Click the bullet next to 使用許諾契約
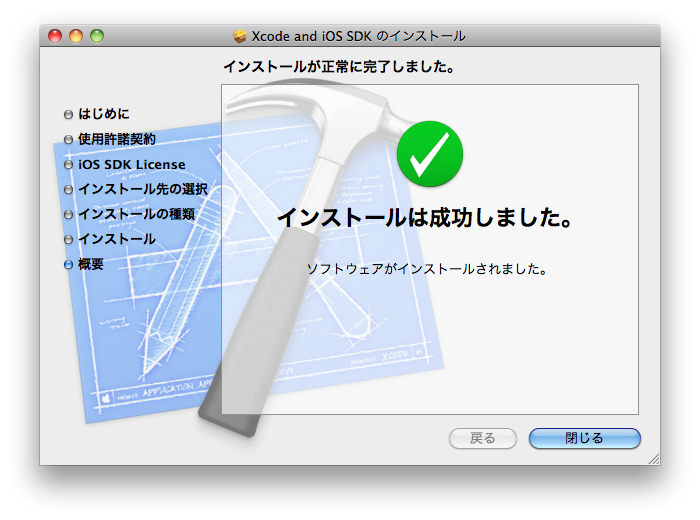 coord(68,140)
